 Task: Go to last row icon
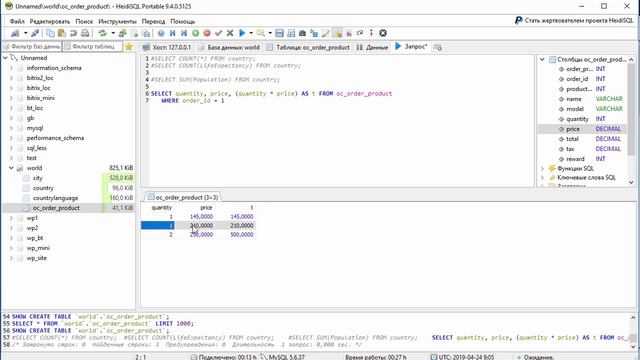click(x=184, y=33)
